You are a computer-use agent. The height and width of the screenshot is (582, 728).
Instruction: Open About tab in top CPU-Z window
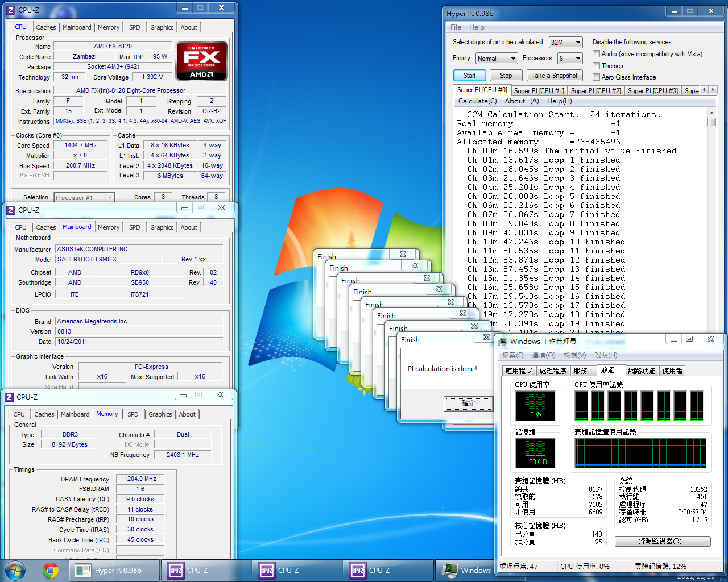pyautogui.click(x=189, y=27)
